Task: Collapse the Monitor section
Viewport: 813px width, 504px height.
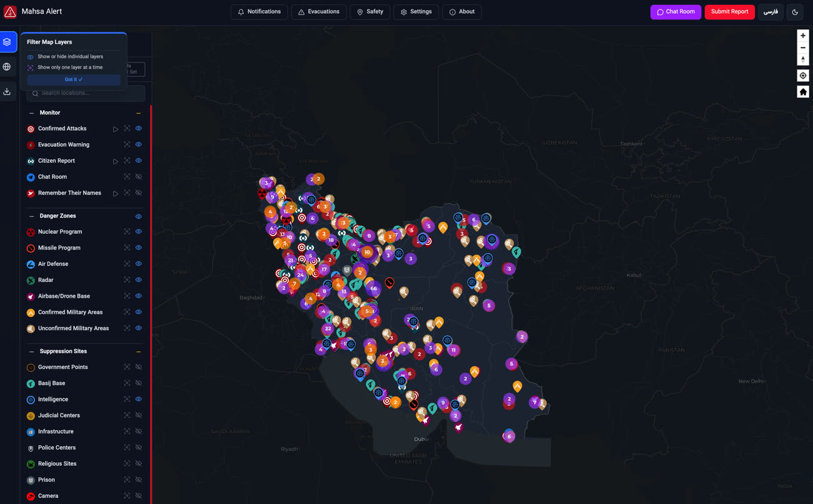Action: 32,113
